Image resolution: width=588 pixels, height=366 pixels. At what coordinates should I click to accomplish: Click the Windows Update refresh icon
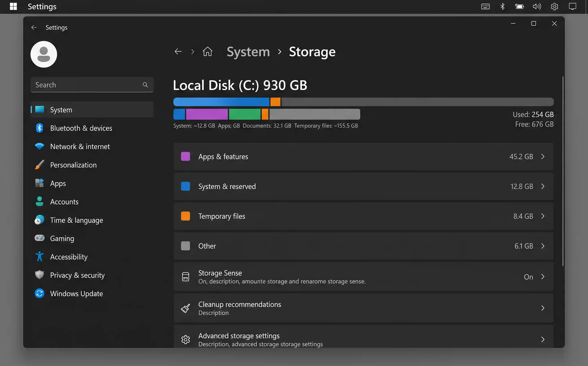pos(39,293)
